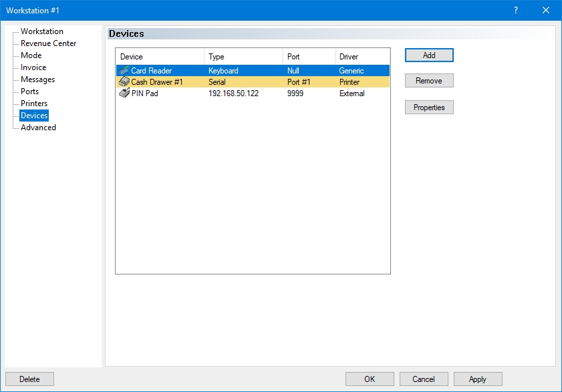
Task: Open Properties for the selected device
Action: coord(429,108)
